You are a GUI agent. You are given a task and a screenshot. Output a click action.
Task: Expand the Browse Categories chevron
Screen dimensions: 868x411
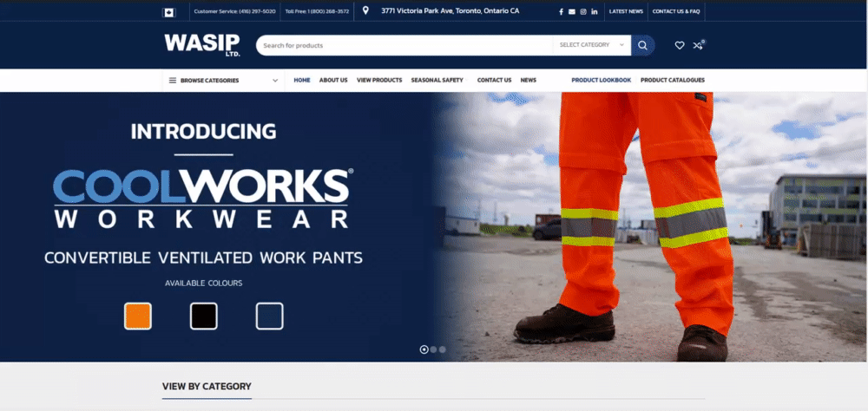pos(275,81)
